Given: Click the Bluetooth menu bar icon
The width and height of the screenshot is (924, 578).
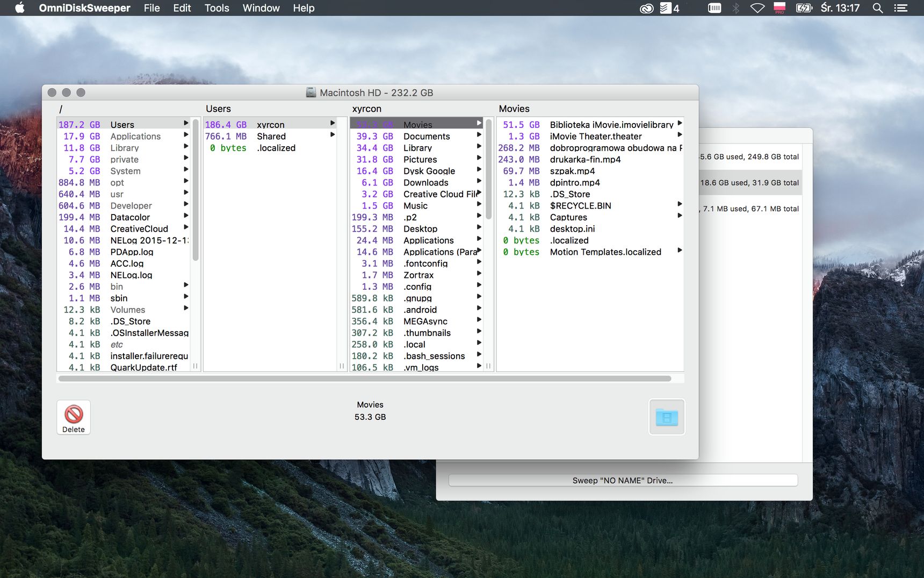Looking at the screenshot, I should click(737, 8).
